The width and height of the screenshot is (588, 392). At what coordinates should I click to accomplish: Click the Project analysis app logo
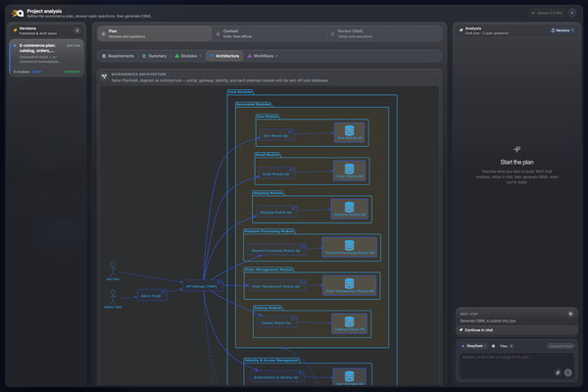(x=18, y=14)
